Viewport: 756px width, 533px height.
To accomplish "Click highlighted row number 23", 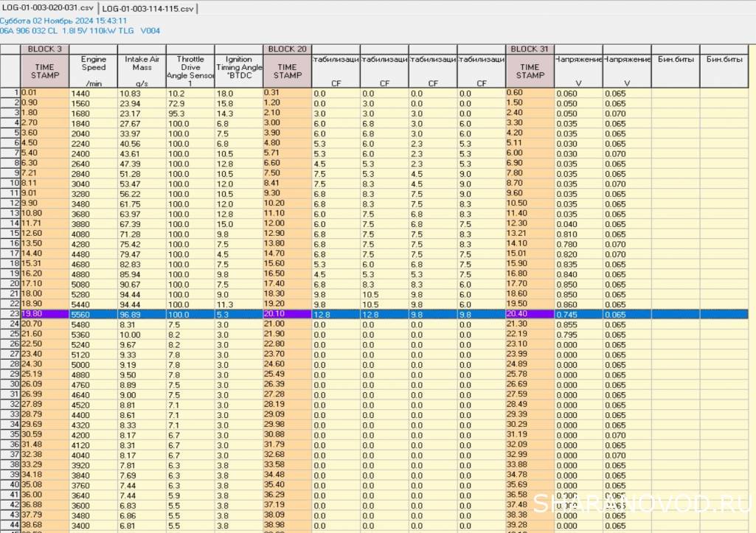I will tap(14, 314).
